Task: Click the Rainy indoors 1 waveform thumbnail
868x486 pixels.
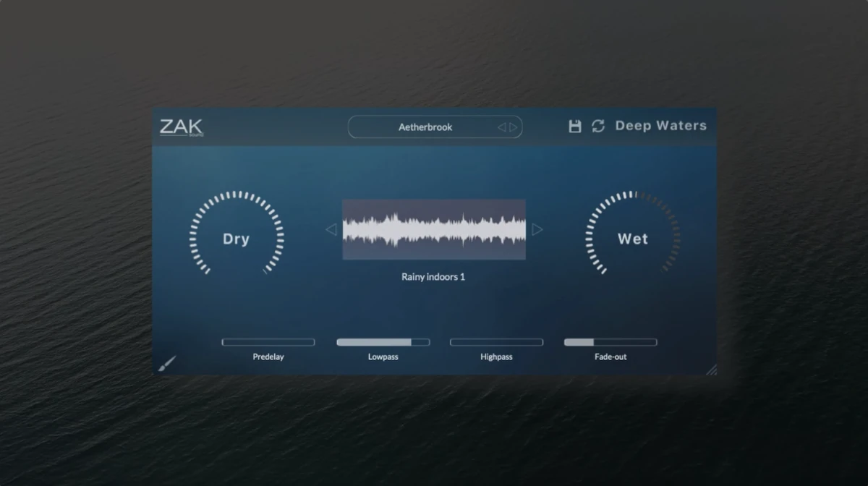Action: pos(434,228)
